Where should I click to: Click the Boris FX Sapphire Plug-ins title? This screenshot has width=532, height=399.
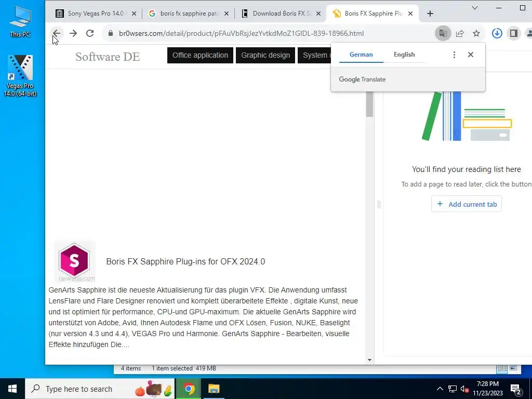tap(185, 262)
